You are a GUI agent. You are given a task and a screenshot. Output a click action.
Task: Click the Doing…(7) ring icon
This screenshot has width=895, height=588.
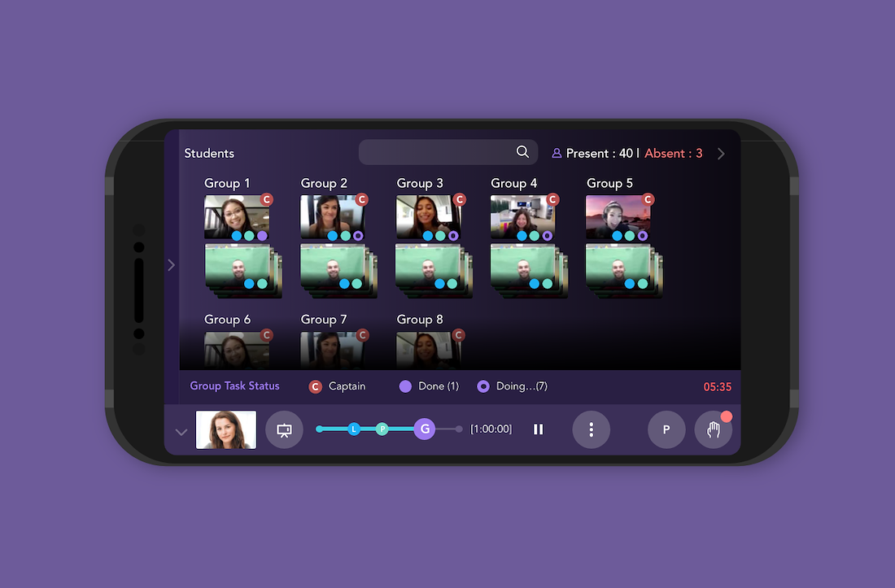[x=482, y=386]
